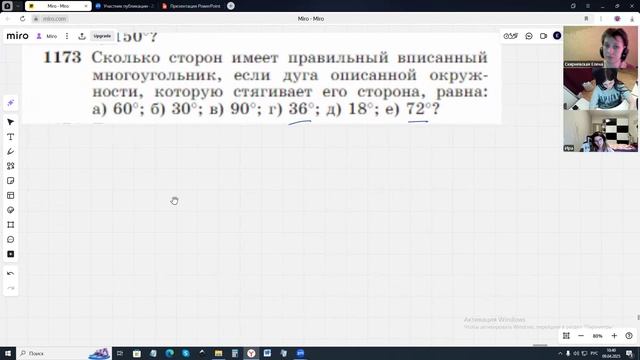The height and width of the screenshot is (360, 640).
Task: Open the browser profile avatar
Action: (x=617, y=19)
